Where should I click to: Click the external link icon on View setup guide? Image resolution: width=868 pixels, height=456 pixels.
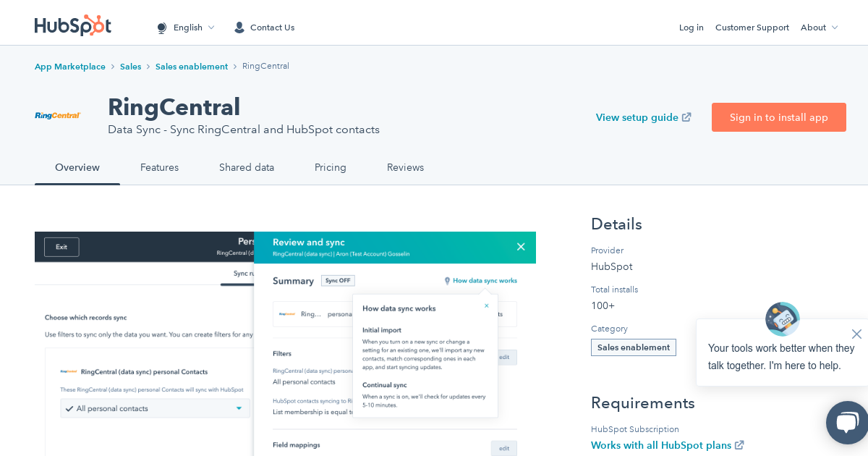pyautogui.click(x=686, y=117)
